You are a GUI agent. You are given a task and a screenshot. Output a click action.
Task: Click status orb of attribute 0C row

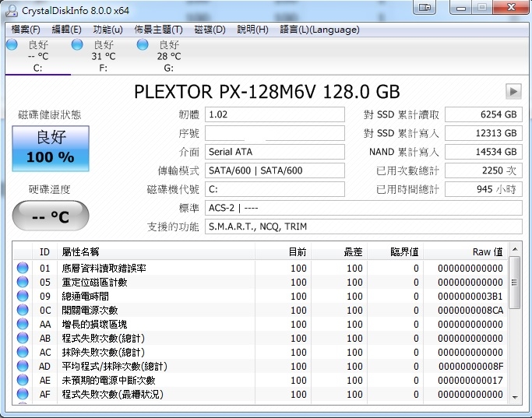point(23,310)
